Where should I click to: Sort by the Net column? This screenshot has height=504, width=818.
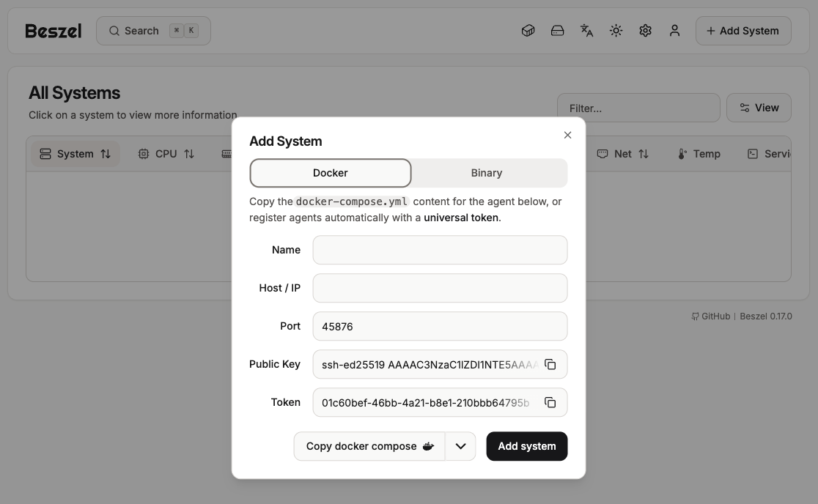[623, 154]
